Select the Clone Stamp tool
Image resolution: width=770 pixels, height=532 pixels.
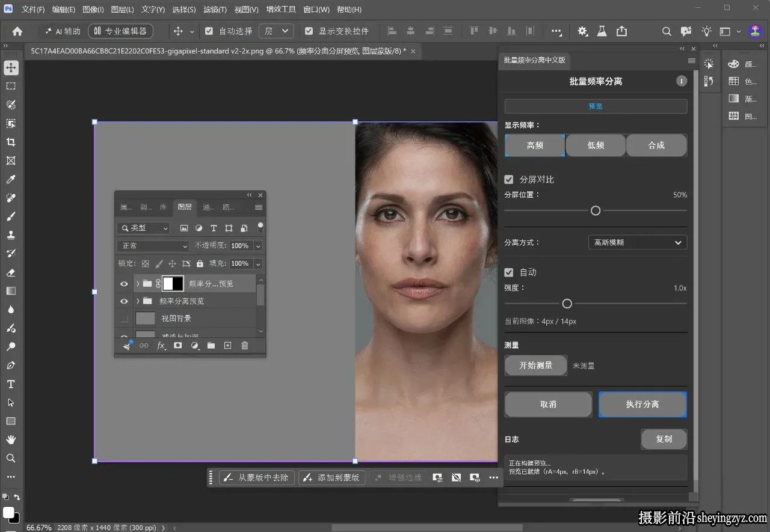[x=11, y=235]
